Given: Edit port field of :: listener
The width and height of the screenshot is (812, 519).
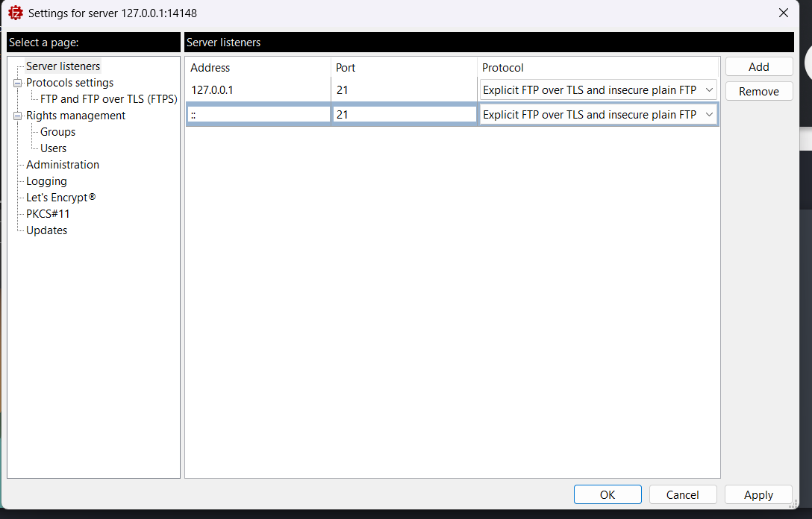Looking at the screenshot, I should coord(405,114).
